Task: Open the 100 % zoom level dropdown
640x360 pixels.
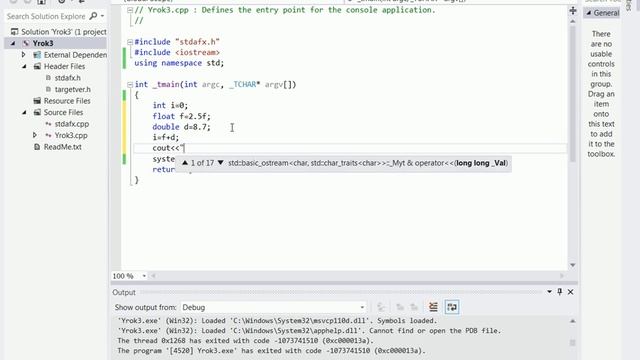Action: point(144,276)
